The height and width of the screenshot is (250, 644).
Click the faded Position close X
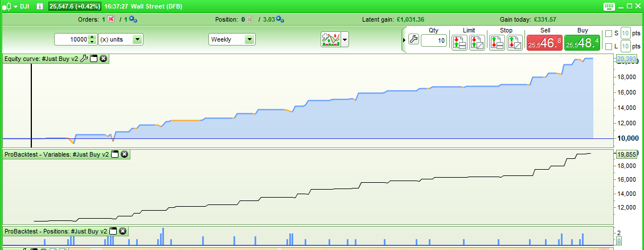pos(249,19)
